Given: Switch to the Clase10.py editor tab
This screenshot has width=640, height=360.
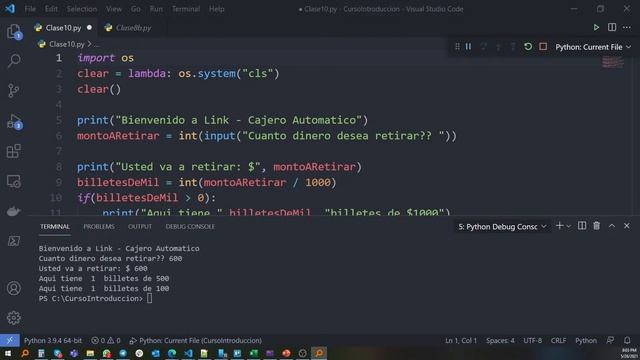Looking at the screenshot, I should click(63, 28).
